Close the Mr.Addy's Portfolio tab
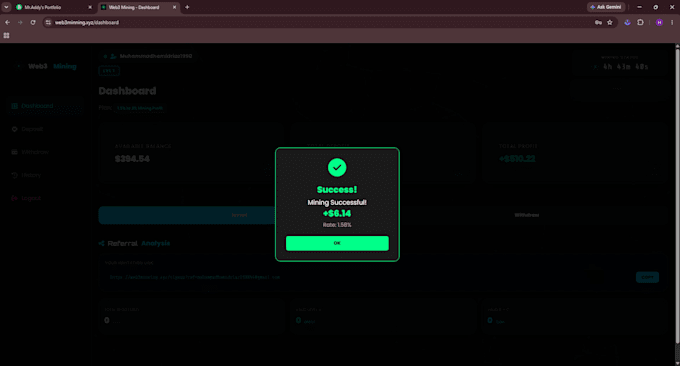 pos(90,7)
